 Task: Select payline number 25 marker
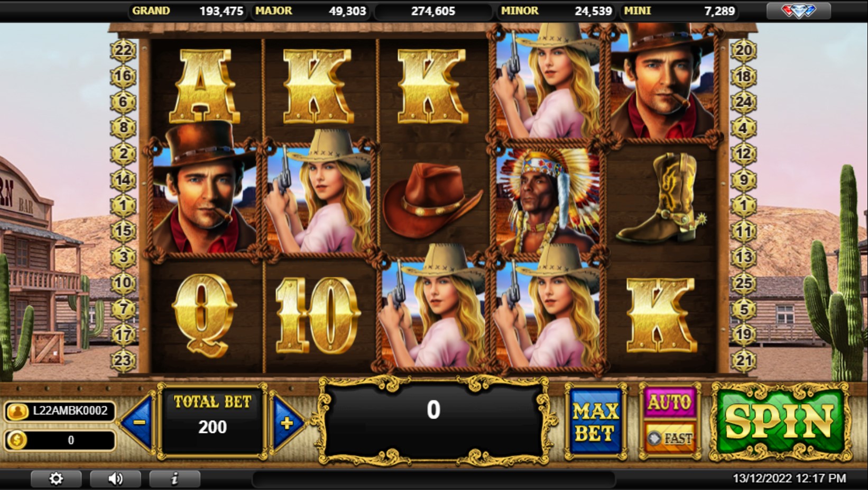[x=744, y=283]
